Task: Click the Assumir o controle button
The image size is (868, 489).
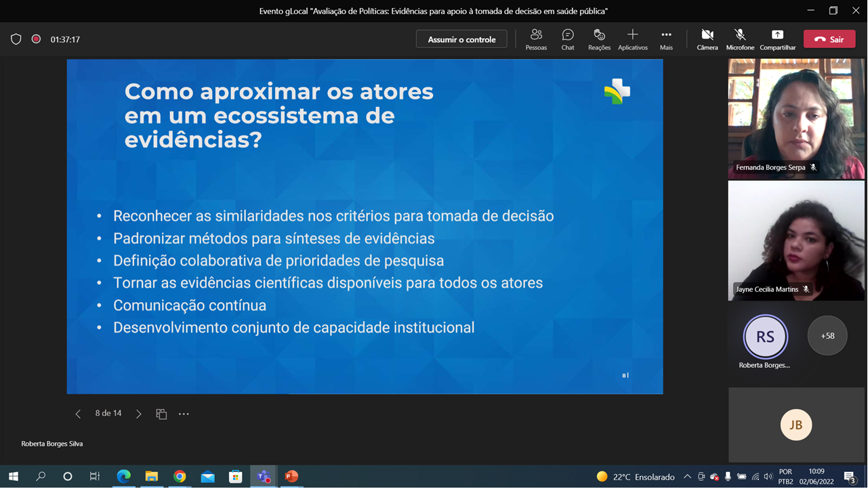Action: 461,39
